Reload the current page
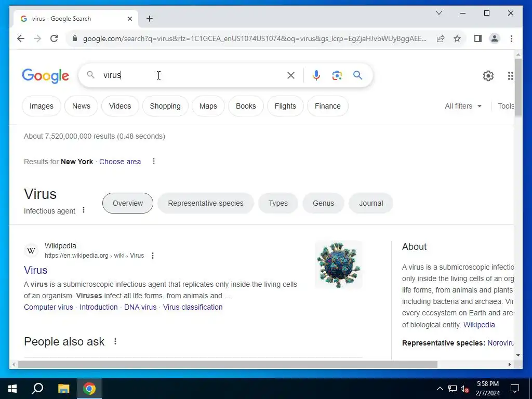Image resolution: width=532 pixels, height=399 pixels. pos(54,38)
